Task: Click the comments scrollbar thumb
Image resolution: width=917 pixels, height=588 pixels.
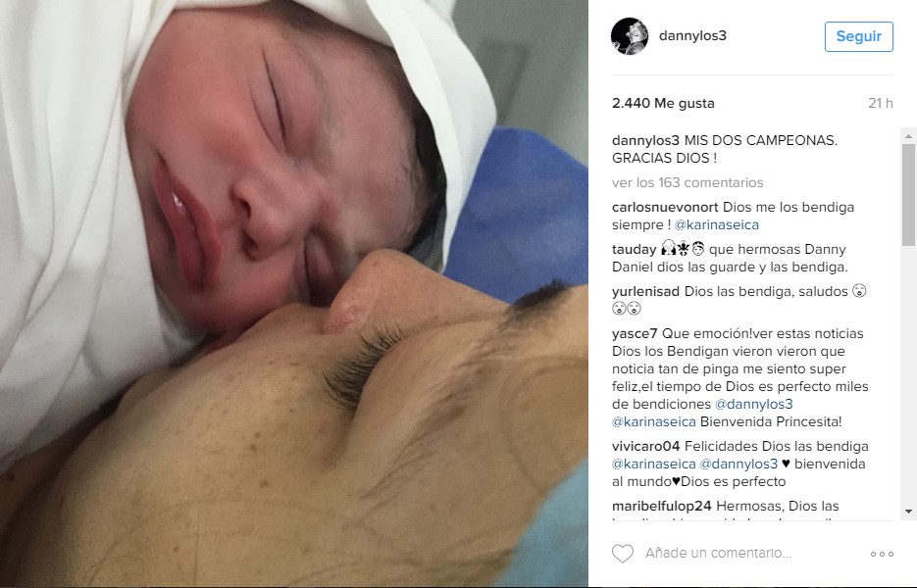Action: pos(908,195)
